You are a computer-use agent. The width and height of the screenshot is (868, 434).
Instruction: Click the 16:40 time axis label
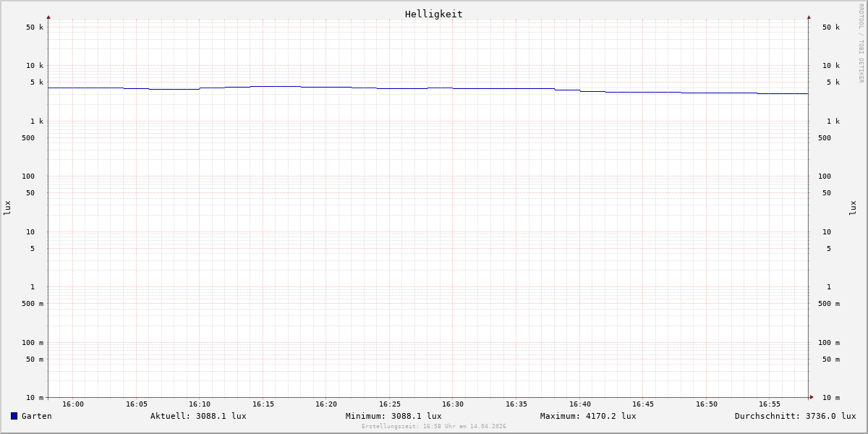579,404
